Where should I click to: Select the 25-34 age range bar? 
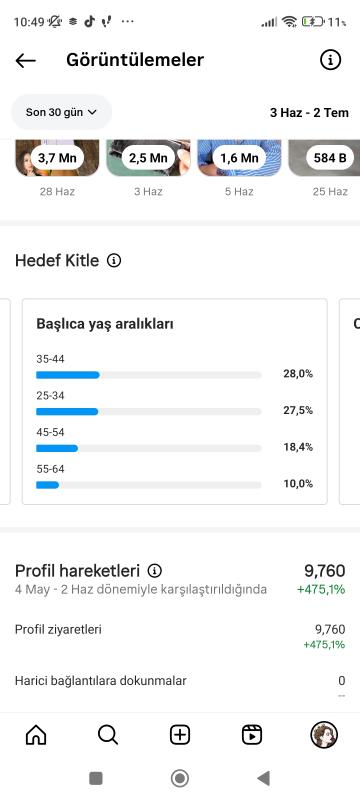tap(148, 412)
